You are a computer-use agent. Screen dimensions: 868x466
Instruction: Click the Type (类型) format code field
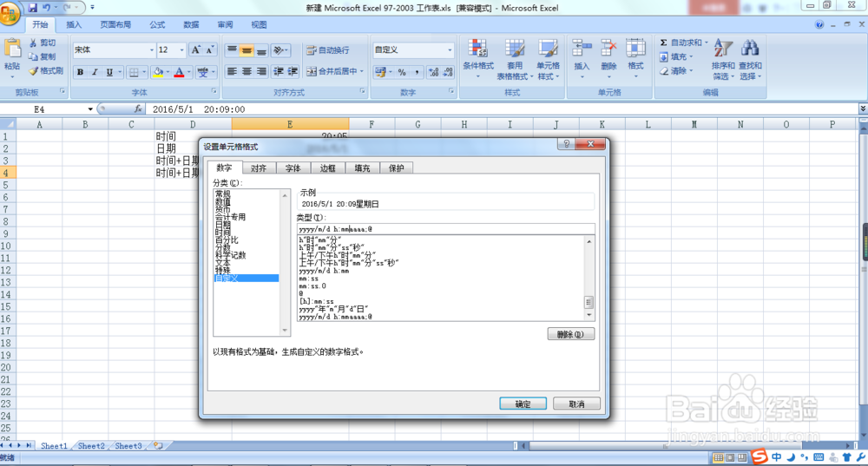tap(445, 229)
